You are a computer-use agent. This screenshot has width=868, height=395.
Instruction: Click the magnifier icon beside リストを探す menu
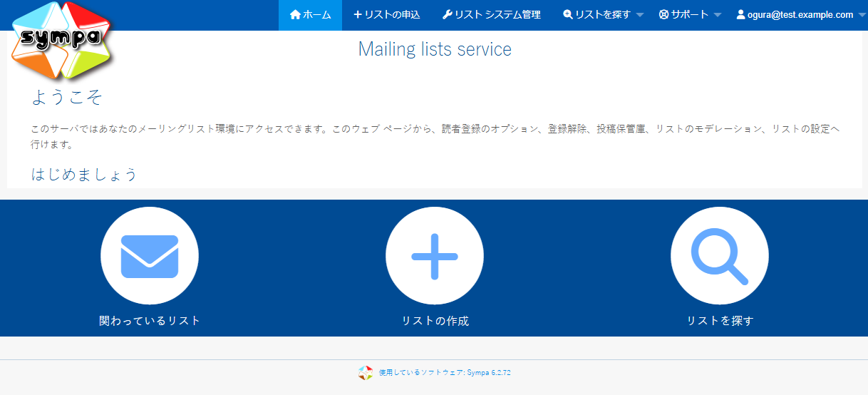click(568, 14)
